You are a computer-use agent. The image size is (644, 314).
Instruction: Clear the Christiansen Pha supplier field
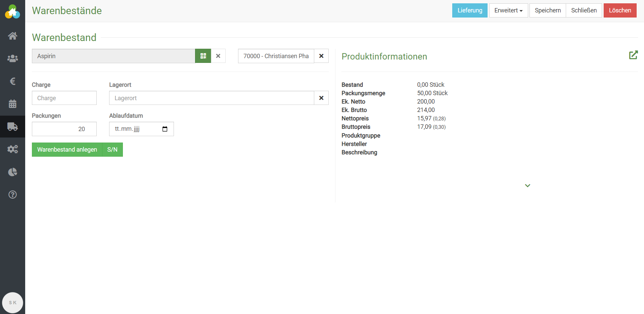pyautogui.click(x=321, y=56)
